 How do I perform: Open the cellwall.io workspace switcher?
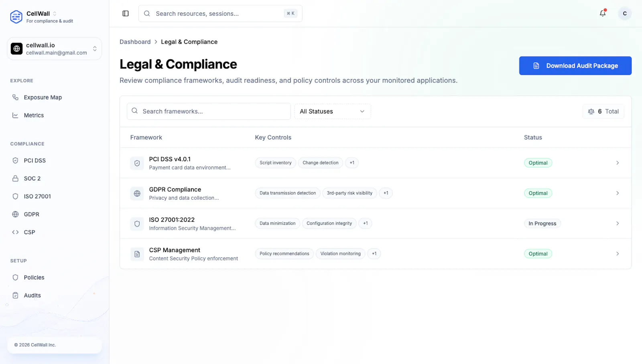[55, 49]
